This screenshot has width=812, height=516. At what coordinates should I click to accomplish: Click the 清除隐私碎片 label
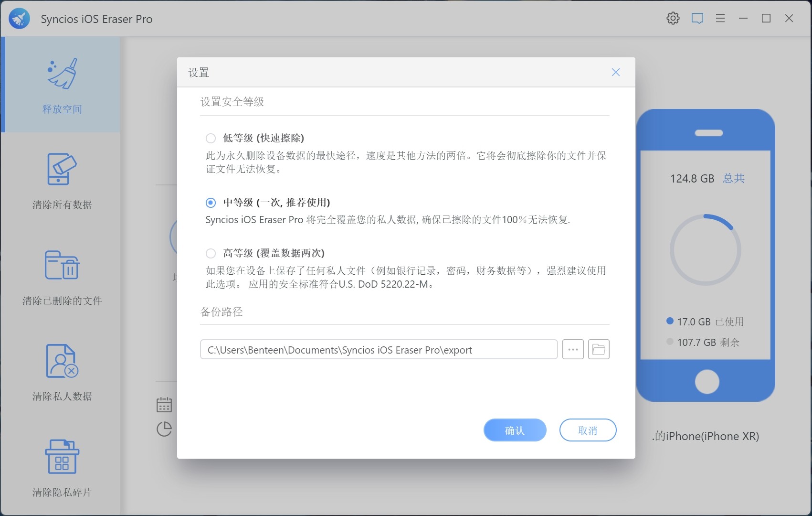point(62,492)
